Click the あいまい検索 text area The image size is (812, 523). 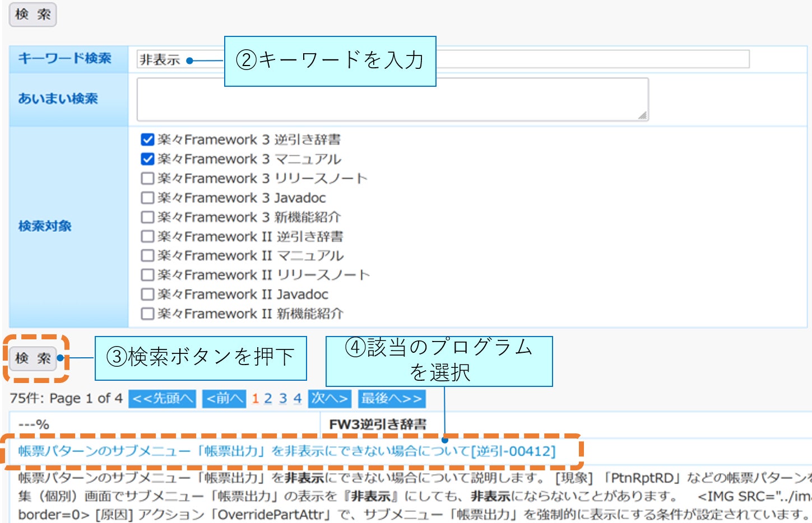click(x=392, y=99)
